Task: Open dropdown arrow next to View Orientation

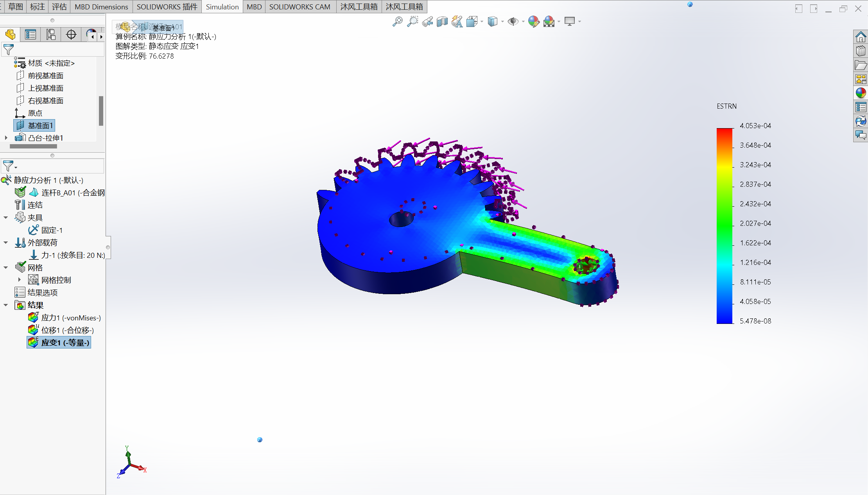Action: click(482, 21)
